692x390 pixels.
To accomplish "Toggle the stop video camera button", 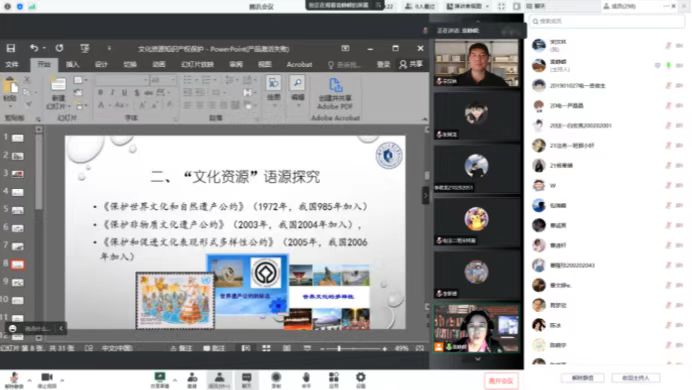I will (x=47, y=379).
